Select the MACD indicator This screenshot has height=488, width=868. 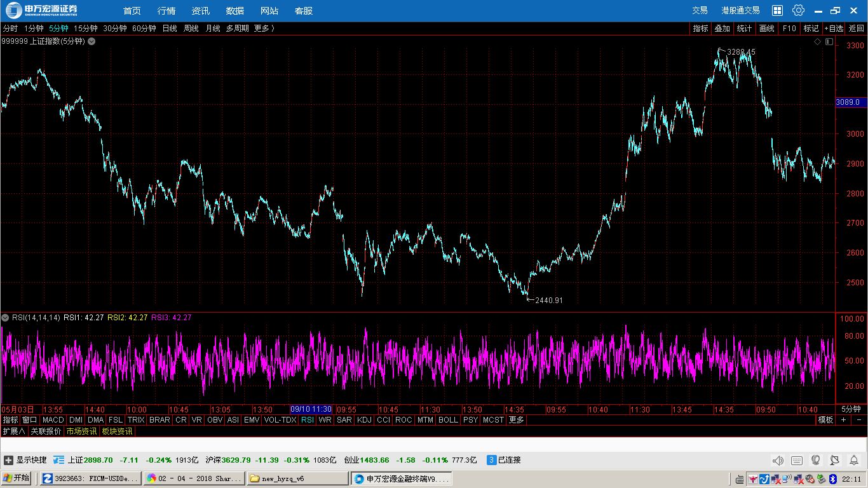[x=53, y=420]
